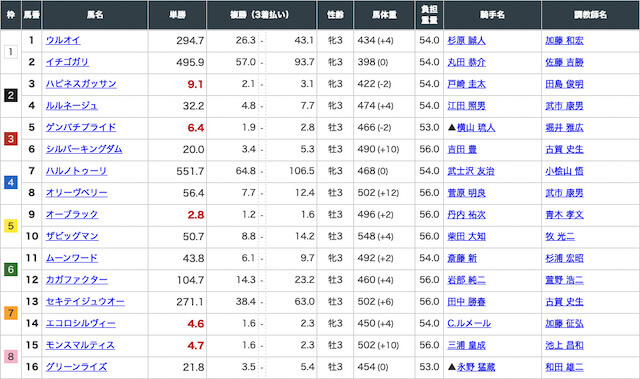640x379 pixels.
Task: Click the orange bracket 7 badge
Action: (11, 313)
